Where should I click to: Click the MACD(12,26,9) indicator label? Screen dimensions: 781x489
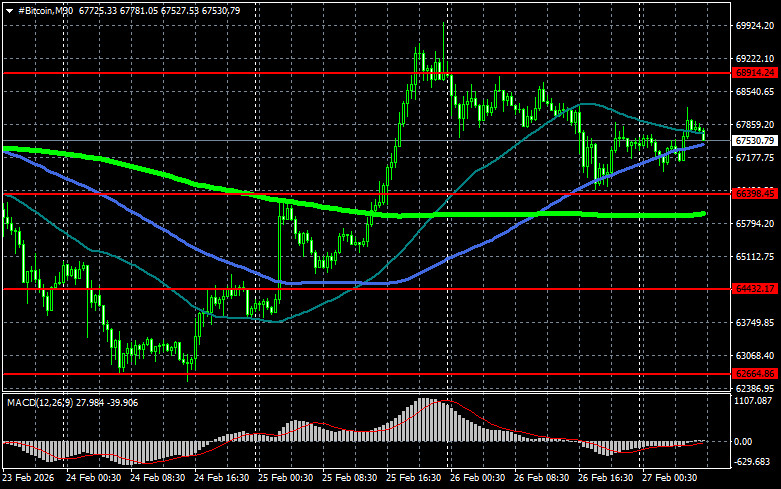point(39,402)
